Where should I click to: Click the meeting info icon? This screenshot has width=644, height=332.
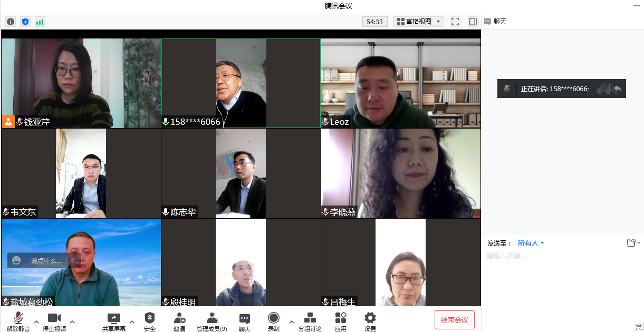pyautogui.click(x=11, y=22)
